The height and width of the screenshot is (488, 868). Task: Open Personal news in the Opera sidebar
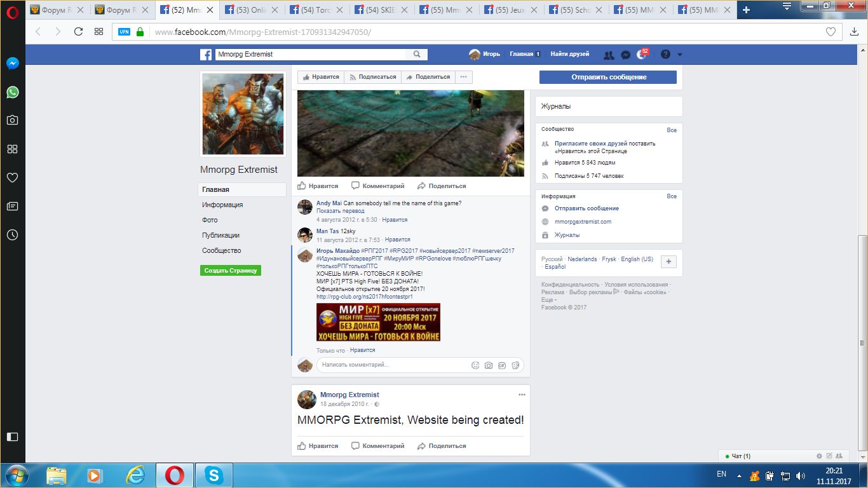(12, 206)
